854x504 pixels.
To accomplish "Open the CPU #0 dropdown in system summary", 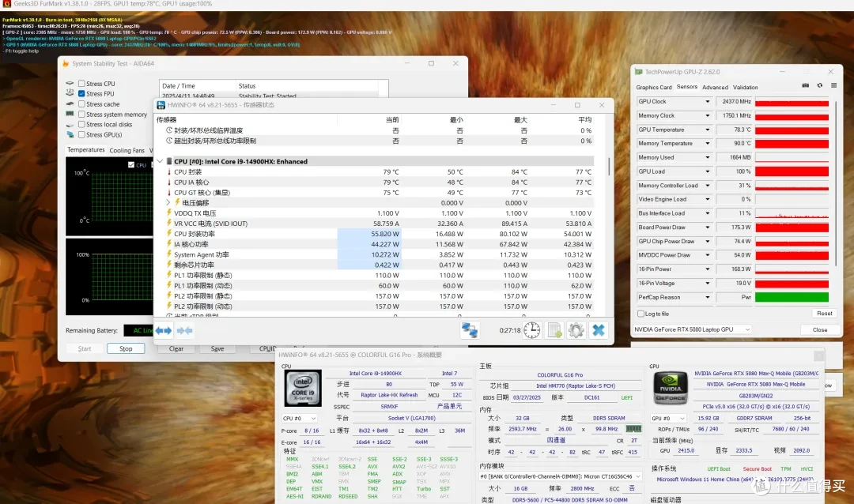I will pyautogui.click(x=299, y=418).
